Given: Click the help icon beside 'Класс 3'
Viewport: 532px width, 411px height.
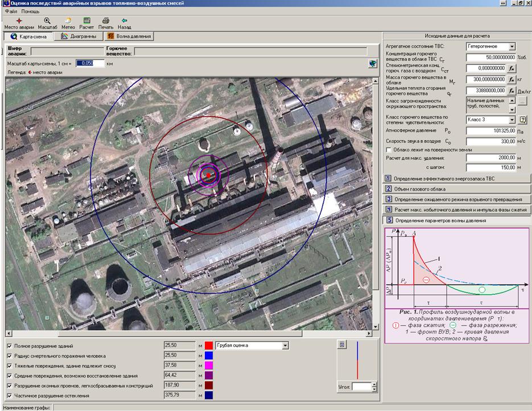Looking at the screenshot, I should 523,120.
